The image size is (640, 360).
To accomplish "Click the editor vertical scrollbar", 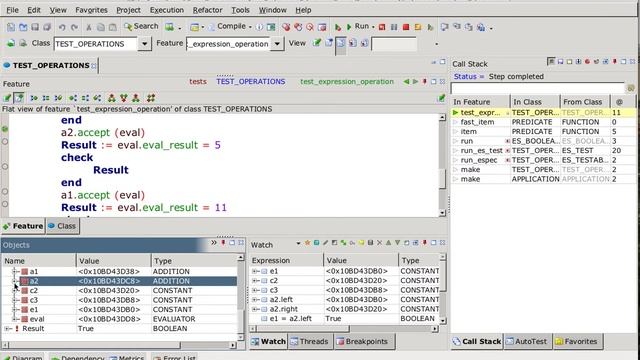I will pos(442,165).
